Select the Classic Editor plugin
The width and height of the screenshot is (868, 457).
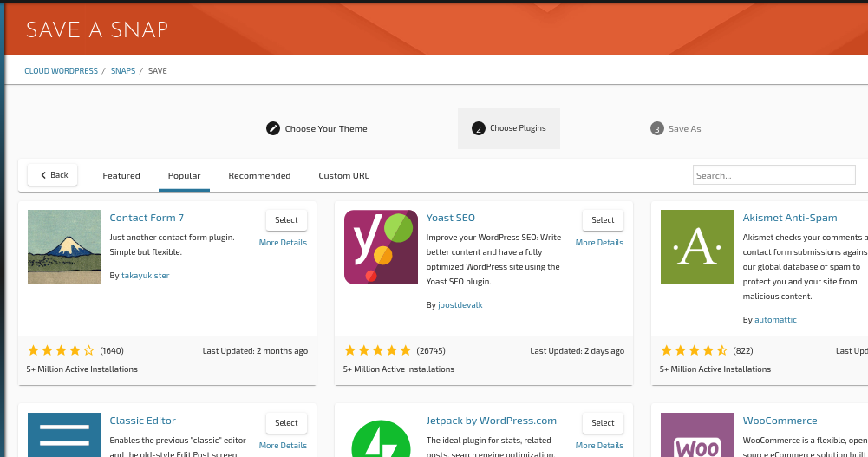286,422
